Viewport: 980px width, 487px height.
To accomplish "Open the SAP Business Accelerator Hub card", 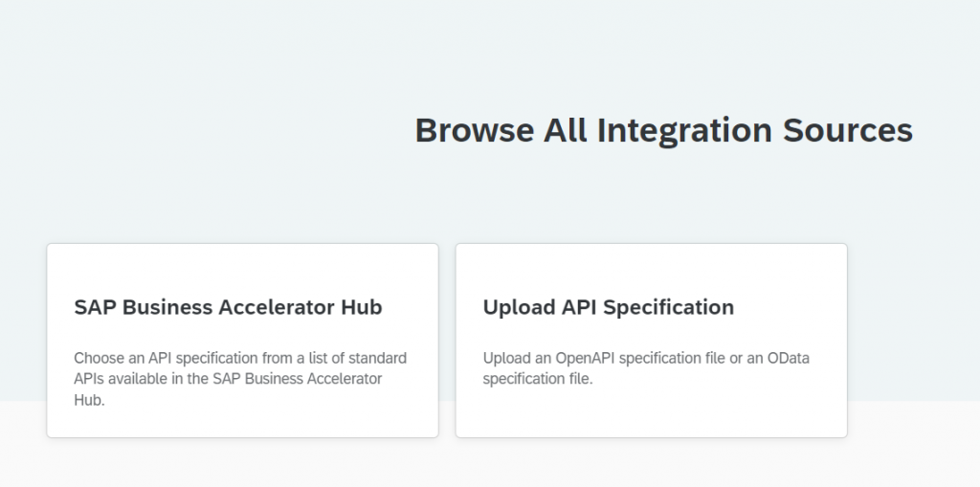I will click(242, 341).
